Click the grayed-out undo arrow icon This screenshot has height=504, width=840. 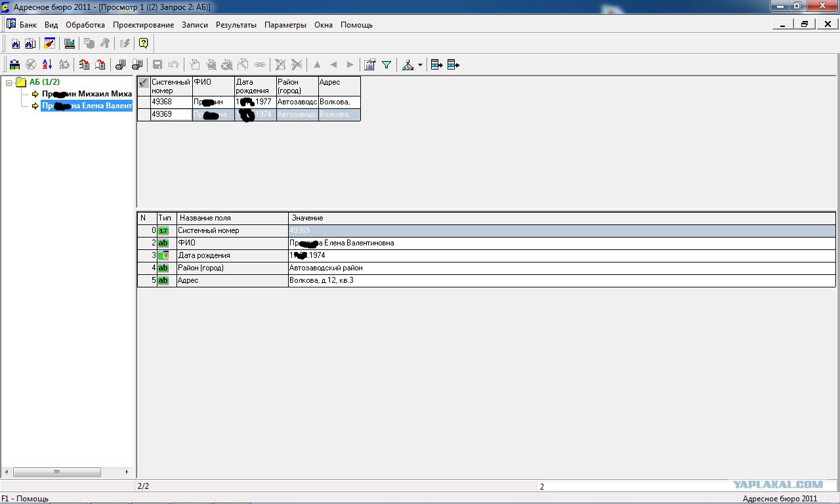(174, 64)
